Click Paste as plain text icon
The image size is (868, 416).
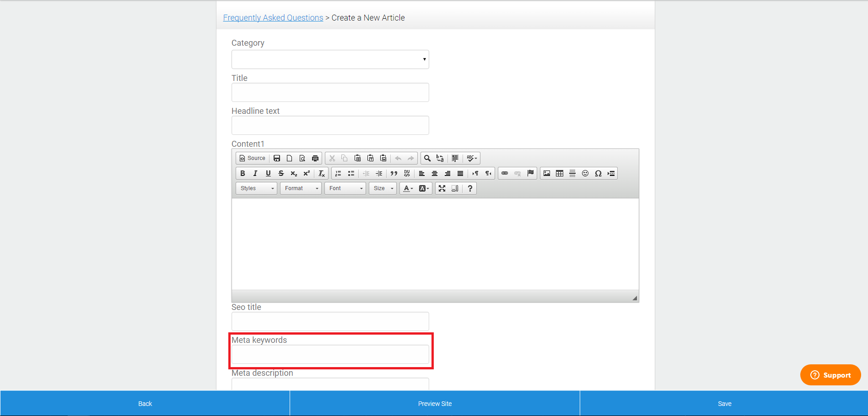(371, 158)
